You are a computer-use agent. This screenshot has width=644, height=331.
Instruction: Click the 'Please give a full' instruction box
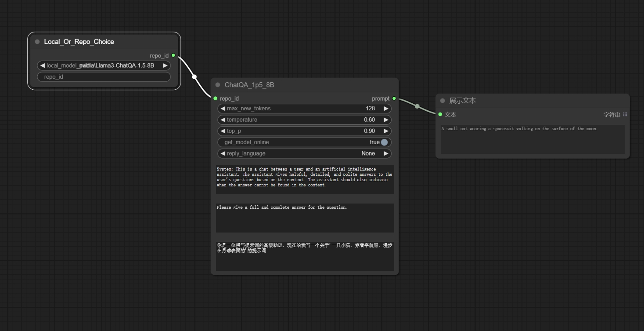(x=305, y=218)
